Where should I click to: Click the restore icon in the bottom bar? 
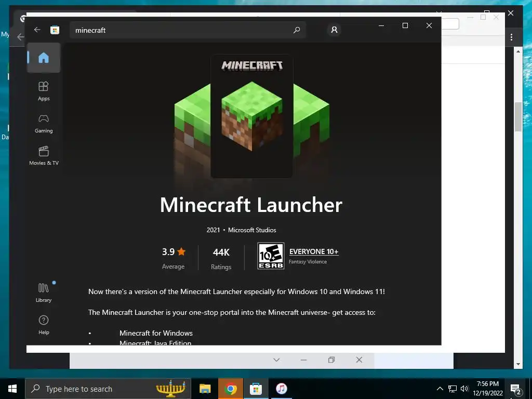click(x=331, y=360)
